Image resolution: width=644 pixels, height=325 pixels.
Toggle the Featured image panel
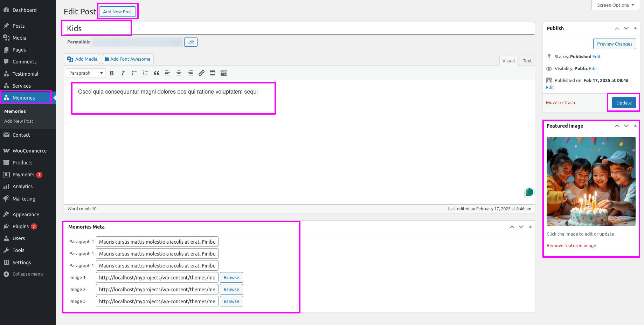pos(635,126)
